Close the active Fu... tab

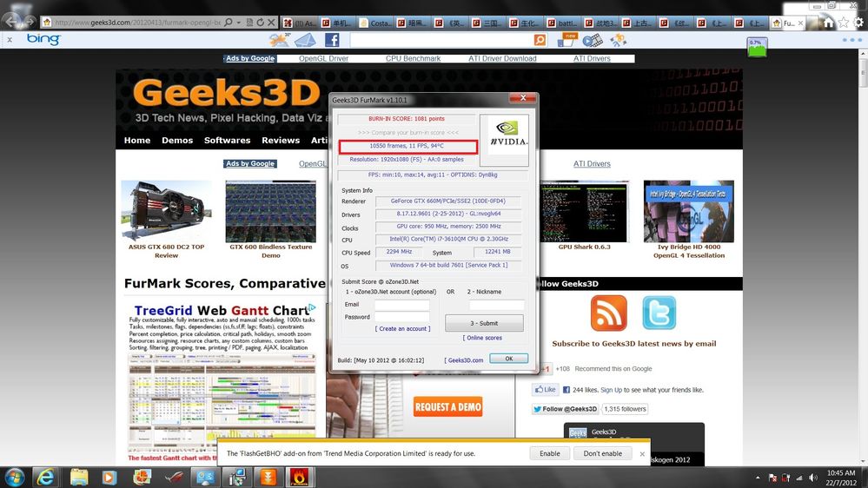point(800,23)
